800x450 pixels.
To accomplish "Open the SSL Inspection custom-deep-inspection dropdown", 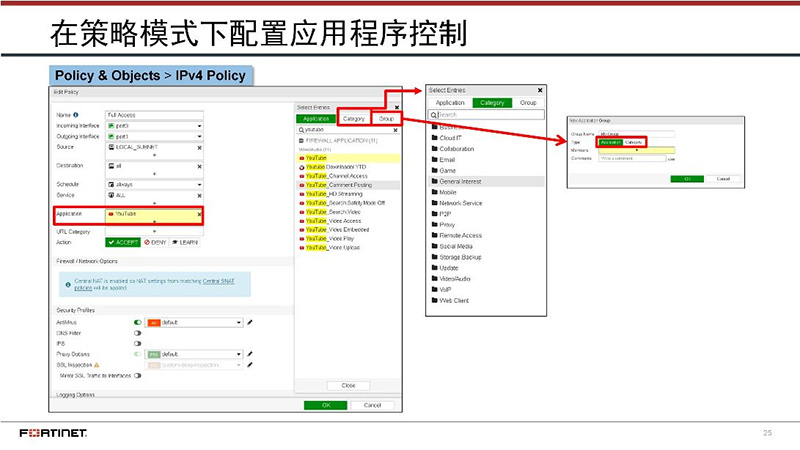I will (194, 365).
